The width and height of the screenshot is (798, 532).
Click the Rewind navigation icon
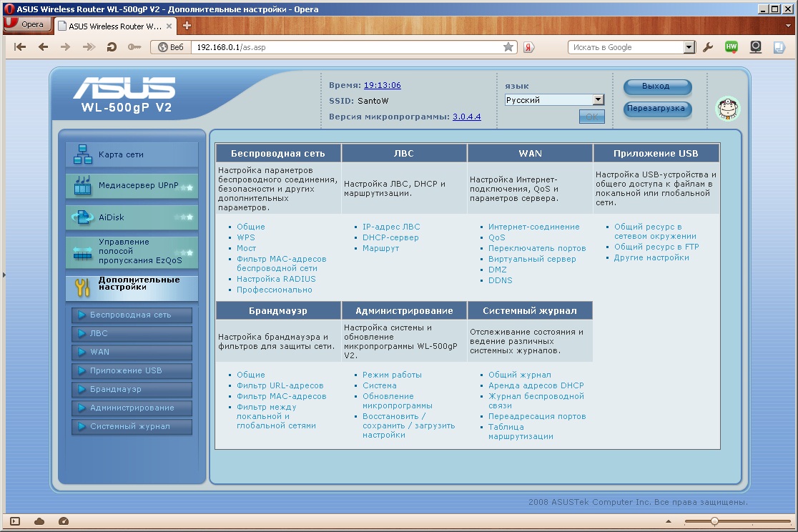(x=20, y=47)
